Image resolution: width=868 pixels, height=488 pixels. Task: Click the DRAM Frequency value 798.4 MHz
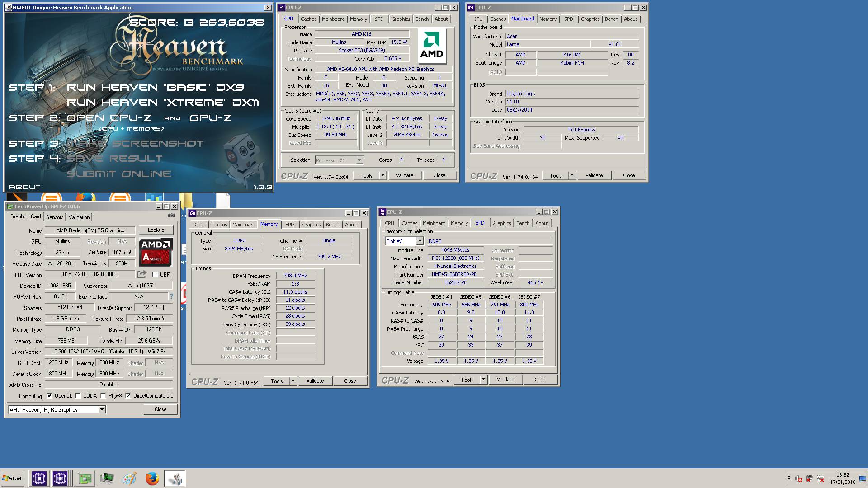pyautogui.click(x=295, y=276)
